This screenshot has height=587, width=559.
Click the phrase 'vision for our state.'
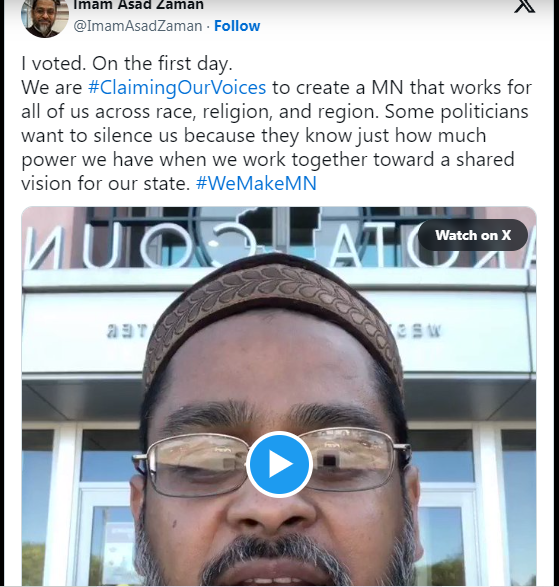[106, 183]
